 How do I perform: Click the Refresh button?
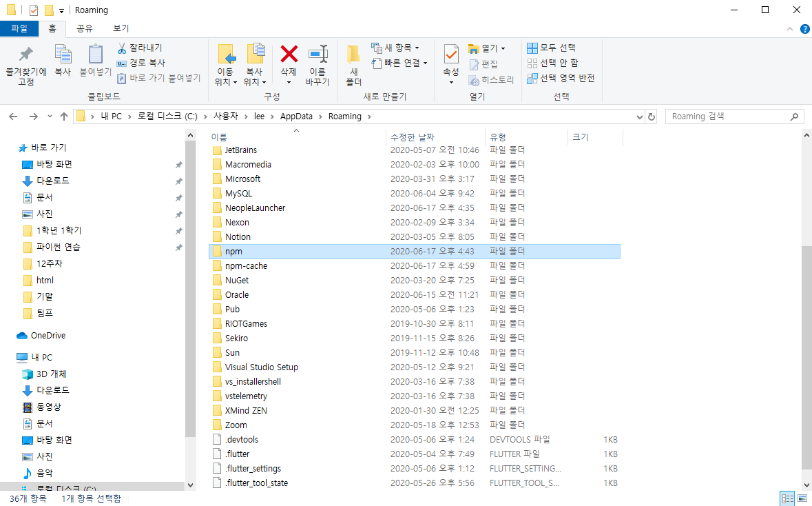(652, 117)
